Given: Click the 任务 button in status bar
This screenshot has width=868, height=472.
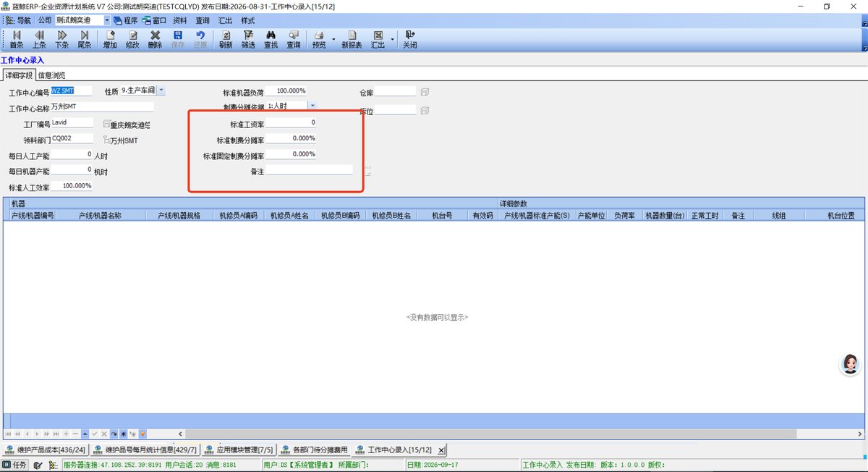Looking at the screenshot, I should [15, 465].
